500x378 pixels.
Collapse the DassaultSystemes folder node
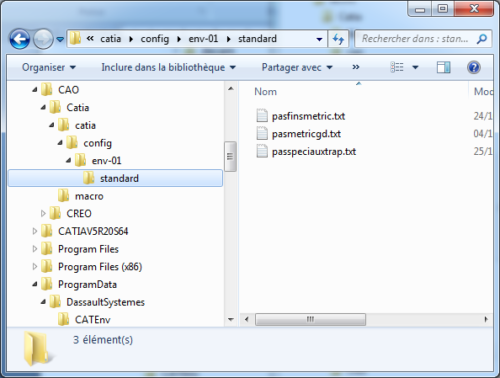pyautogui.click(x=43, y=302)
